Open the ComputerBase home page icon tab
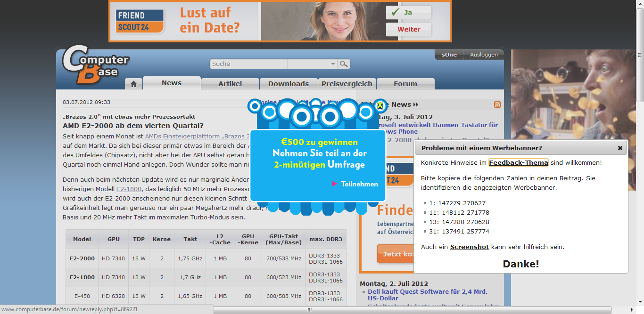644x314 pixels. point(133,84)
